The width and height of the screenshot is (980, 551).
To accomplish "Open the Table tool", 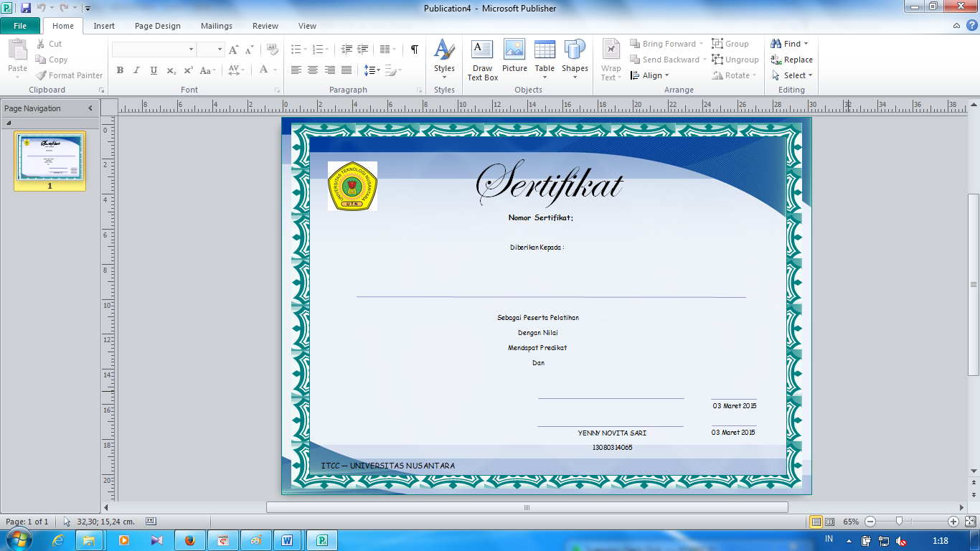I will [x=545, y=59].
